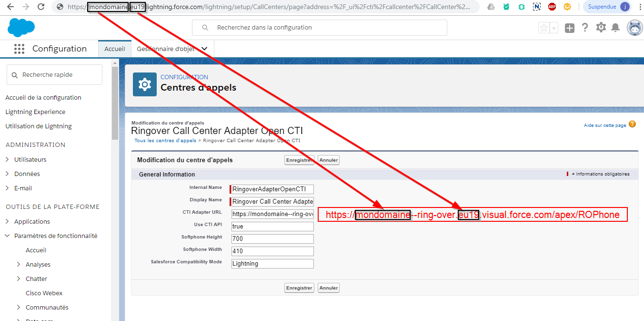Viewport: 644px width, 321px height.
Task: Click the browser forward arrow
Action: 26,7
